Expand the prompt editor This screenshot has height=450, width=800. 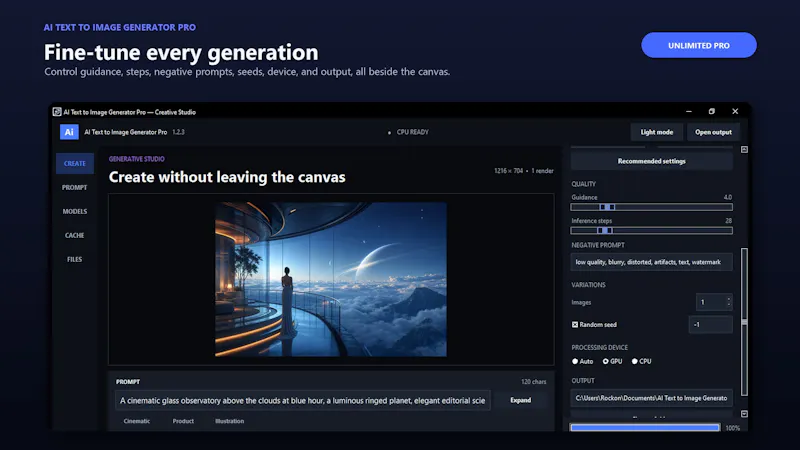point(520,401)
